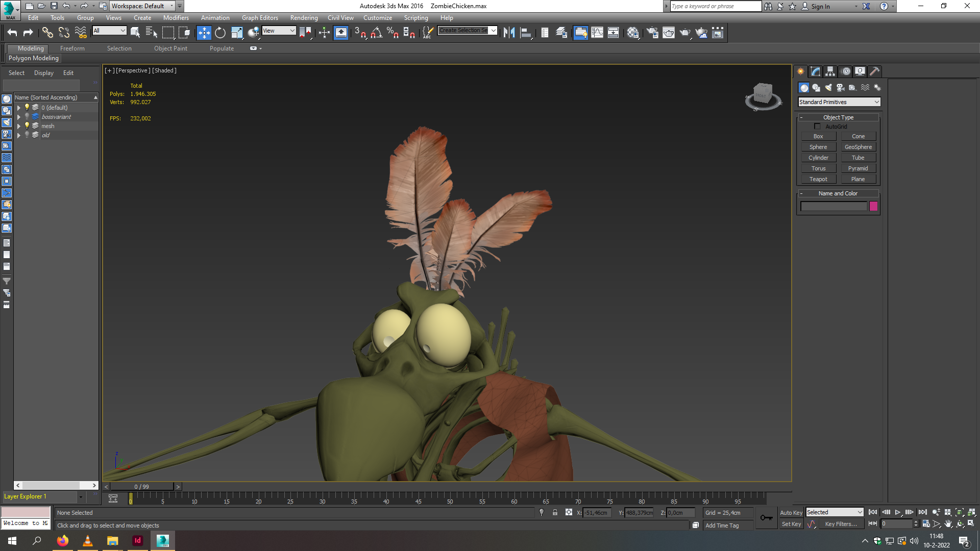The image size is (980, 551).
Task: Expand the mesh layer tree node
Action: 19,126
